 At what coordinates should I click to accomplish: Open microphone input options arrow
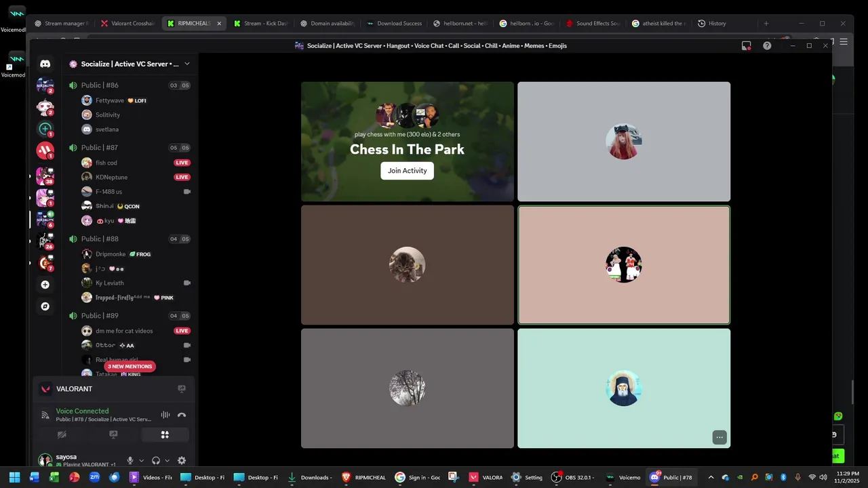pyautogui.click(x=141, y=461)
